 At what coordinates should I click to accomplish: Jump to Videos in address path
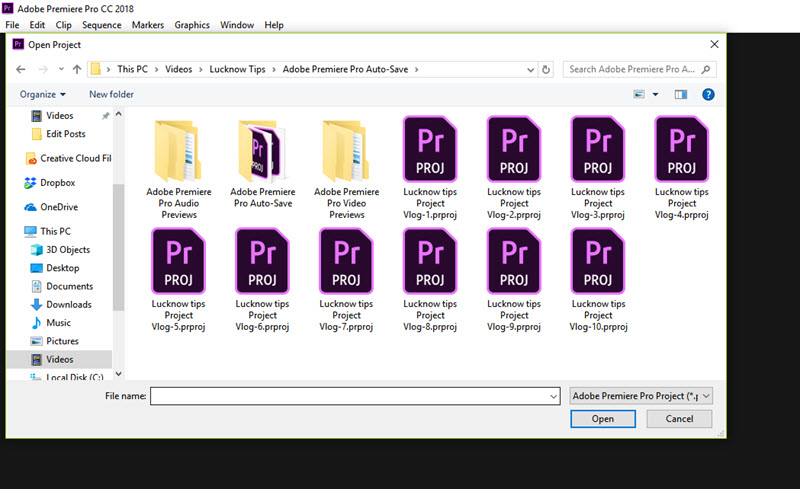(x=179, y=69)
